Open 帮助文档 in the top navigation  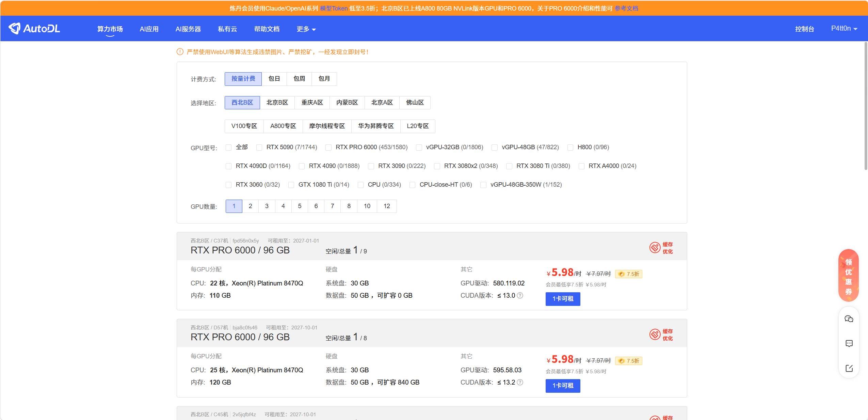pyautogui.click(x=267, y=29)
